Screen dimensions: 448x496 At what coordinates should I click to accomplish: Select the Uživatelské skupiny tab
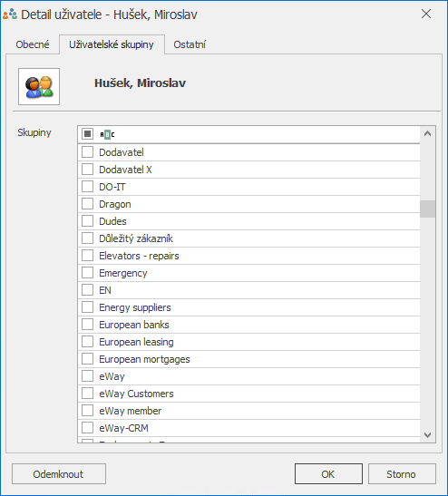pyautogui.click(x=112, y=44)
